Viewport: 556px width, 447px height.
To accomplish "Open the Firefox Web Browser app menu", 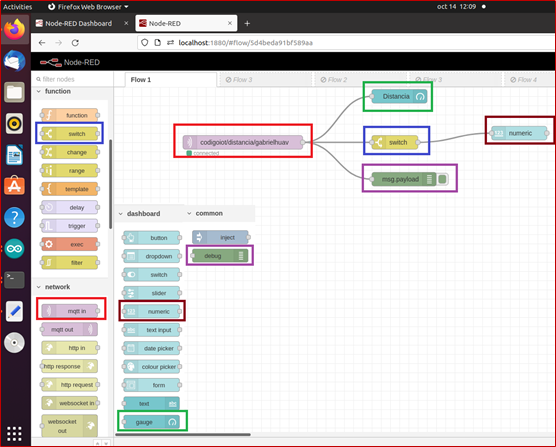I will click(88, 7).
